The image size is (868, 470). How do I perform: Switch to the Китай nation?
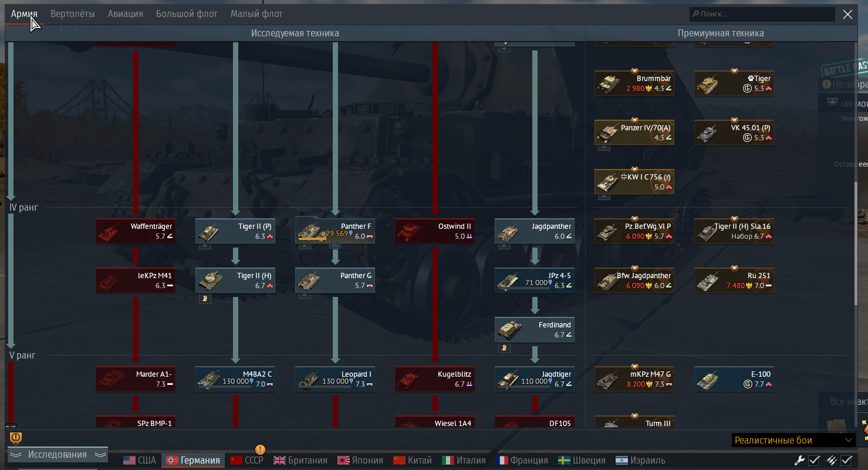coord(413,461)
